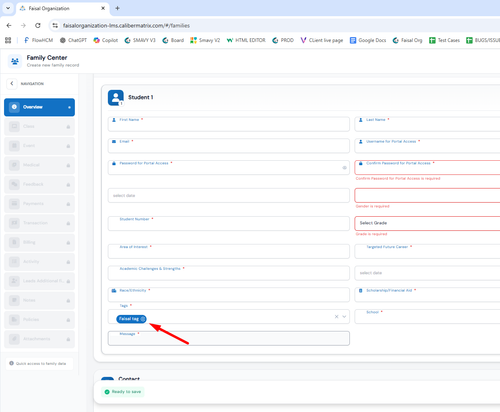This screenshot has height=412, width=500.
Task: Open the SMAVY V3 bookmark
Action: (140, 40)
